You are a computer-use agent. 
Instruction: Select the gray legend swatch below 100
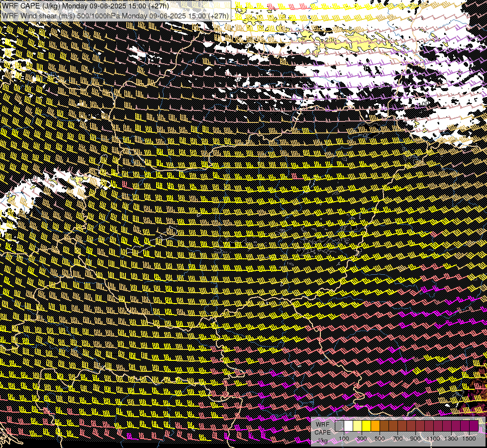point(339,426)
